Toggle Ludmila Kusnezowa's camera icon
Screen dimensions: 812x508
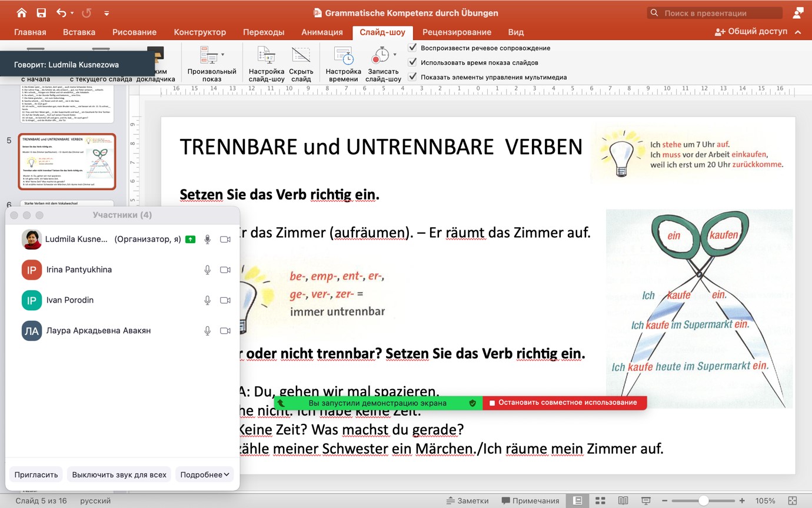[225, 240]
